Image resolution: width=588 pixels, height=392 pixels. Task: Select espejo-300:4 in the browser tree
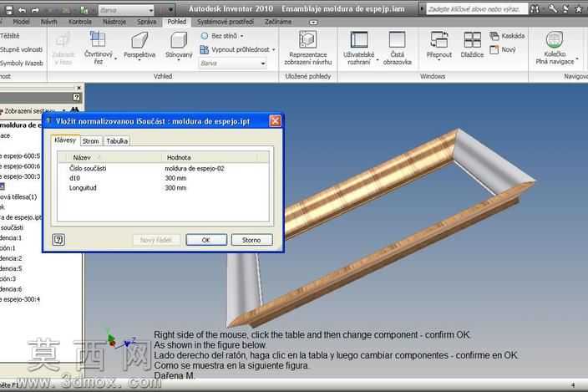20,299
